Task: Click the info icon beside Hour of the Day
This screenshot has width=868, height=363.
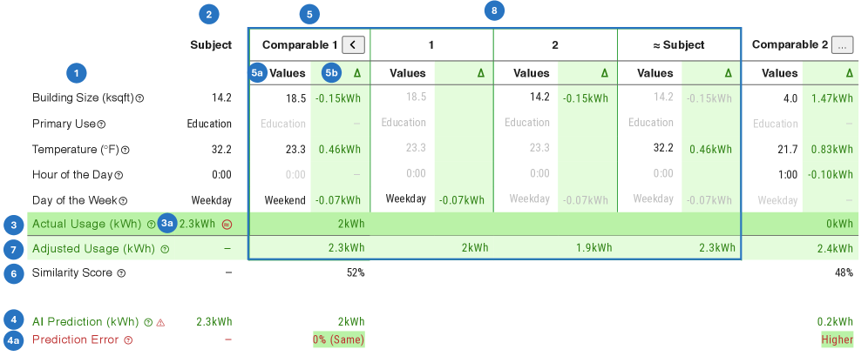Action: point(119,175)
